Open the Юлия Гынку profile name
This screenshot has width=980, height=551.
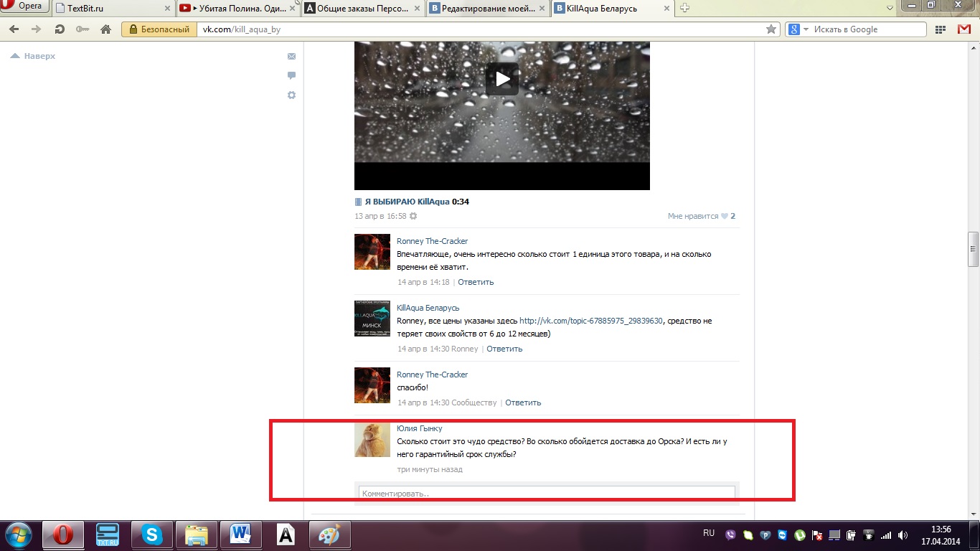420,428
